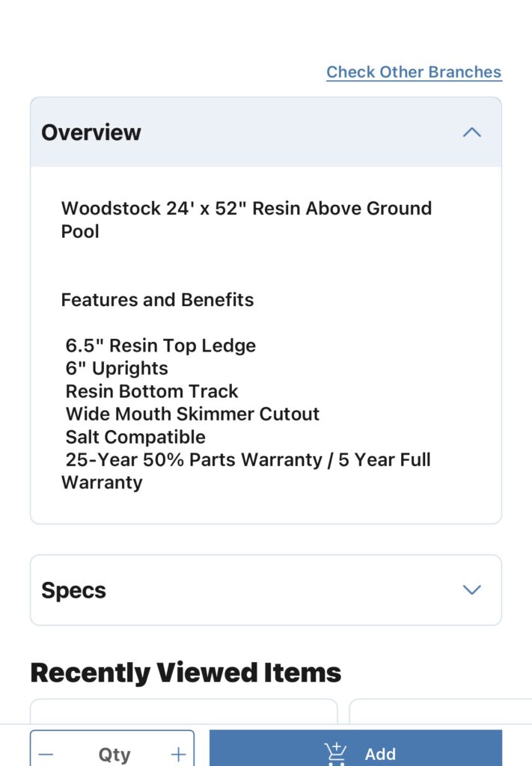Viewport: 532px width, 766px height.
Task: Click the Recently Viewed Items heading
Action: click(x=186, y=672)
